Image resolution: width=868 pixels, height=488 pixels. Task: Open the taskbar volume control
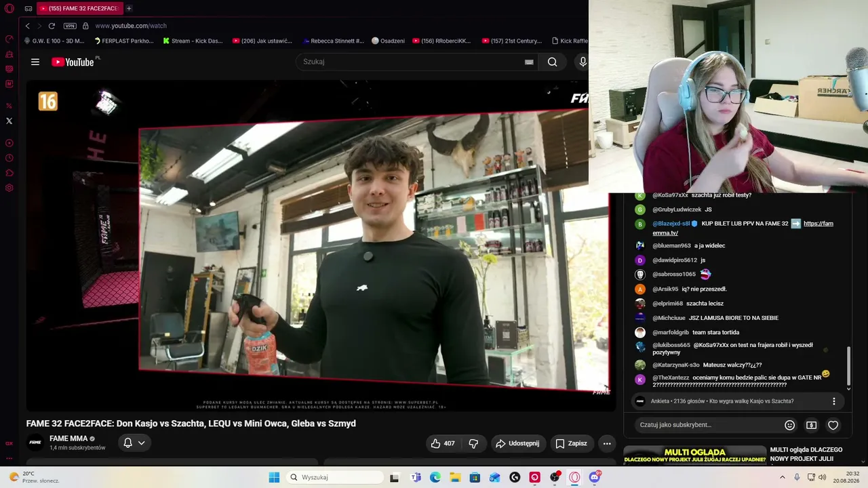coord(823,477)
